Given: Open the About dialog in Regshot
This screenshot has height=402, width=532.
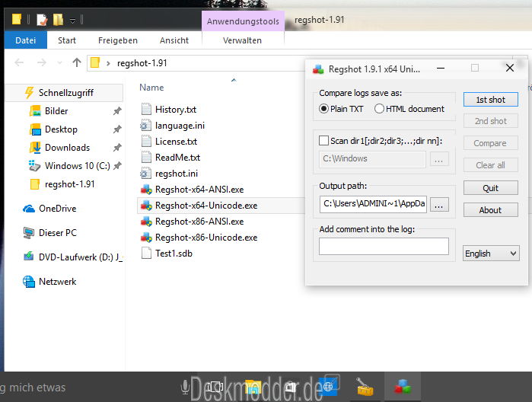Looking at the screenshot, I should (x=491, y=210).
